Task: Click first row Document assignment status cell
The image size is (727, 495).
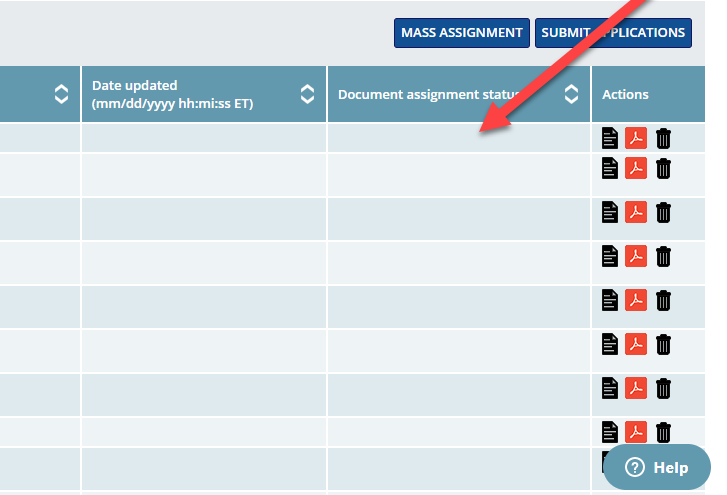Action: (458, 138)
